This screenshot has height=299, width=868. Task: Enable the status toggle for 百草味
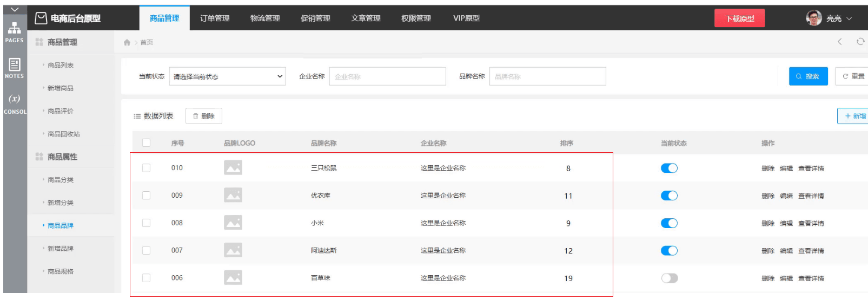pos(669,278)
